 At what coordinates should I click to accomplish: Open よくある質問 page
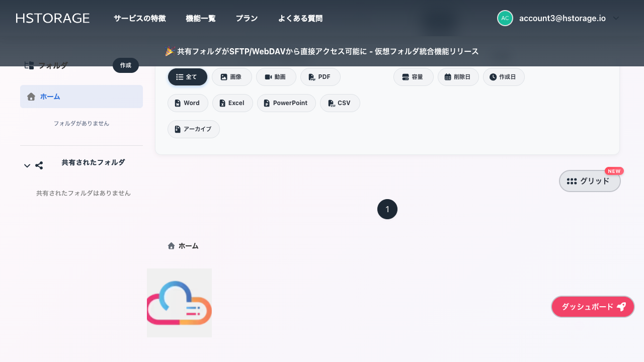(300, 19)
